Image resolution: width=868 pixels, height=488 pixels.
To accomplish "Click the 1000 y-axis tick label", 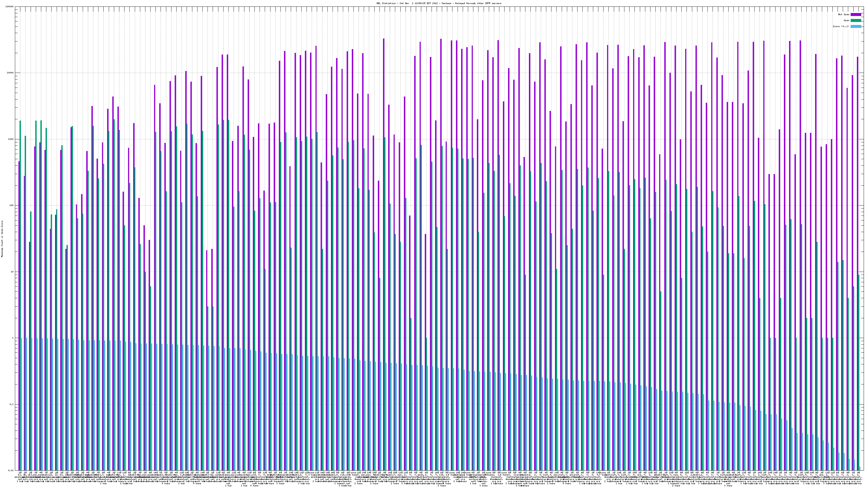I will [11, 139].
